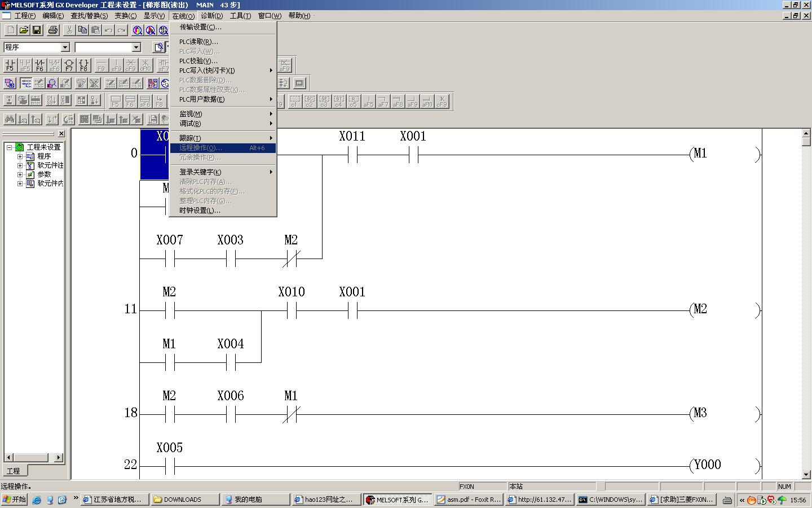Screen dimensions: 812x508
Task: Click the binoculars find icon
Action: coord(10,119)
